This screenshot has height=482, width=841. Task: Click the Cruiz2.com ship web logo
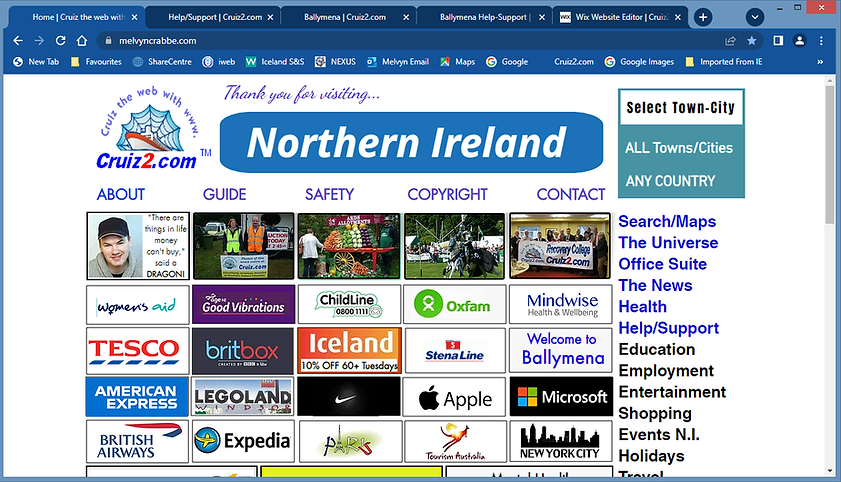150,129
